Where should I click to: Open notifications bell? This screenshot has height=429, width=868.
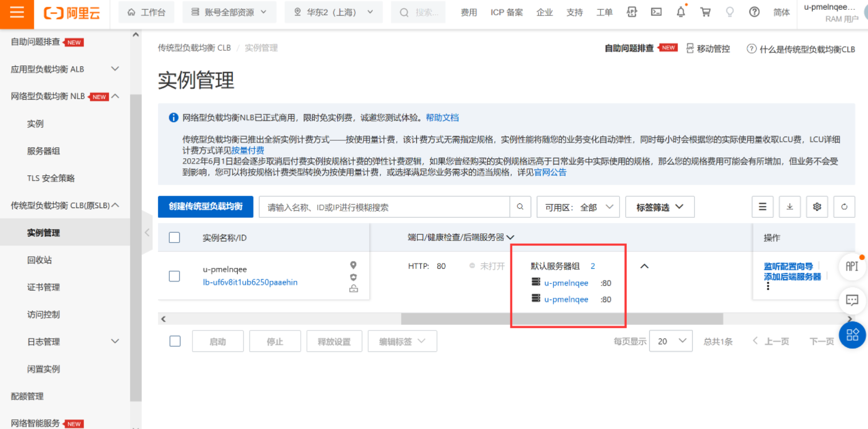tap(681, 12)
